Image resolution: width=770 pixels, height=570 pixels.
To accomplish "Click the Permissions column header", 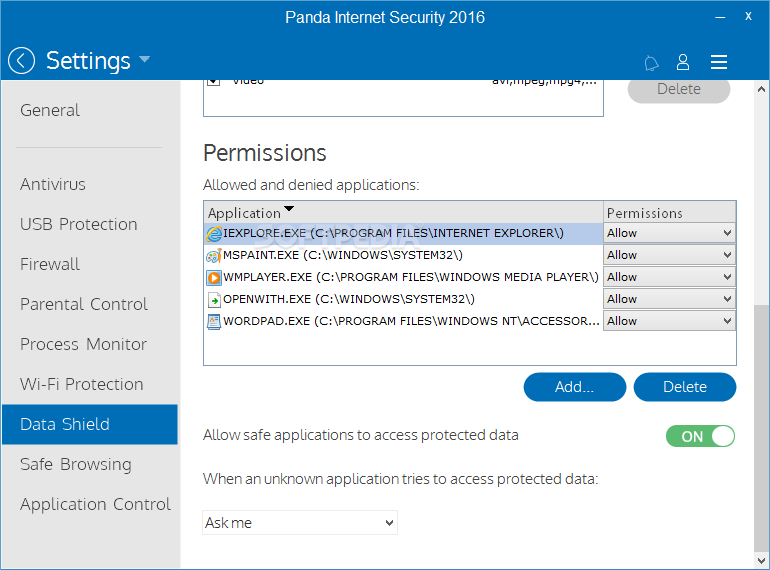I will point(669,213).
